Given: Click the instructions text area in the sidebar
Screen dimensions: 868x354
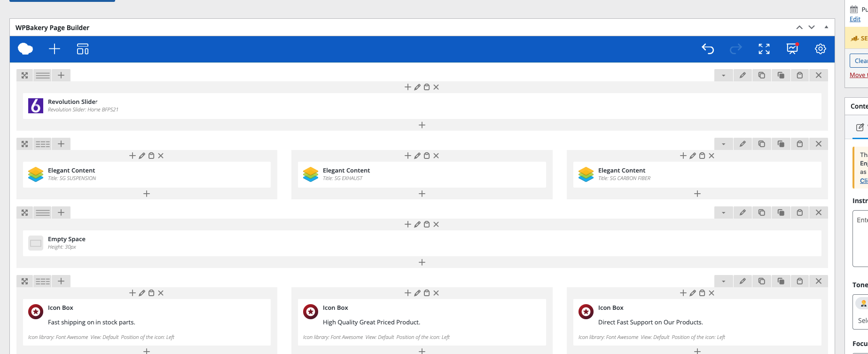Looking at the screenshot, I should pos(860,238).
